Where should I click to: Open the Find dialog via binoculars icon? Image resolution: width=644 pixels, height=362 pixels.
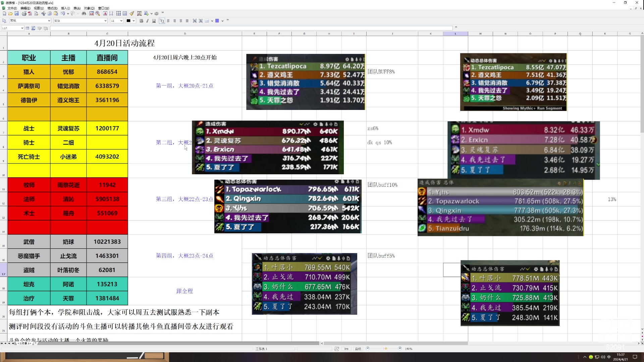point(84,13)
